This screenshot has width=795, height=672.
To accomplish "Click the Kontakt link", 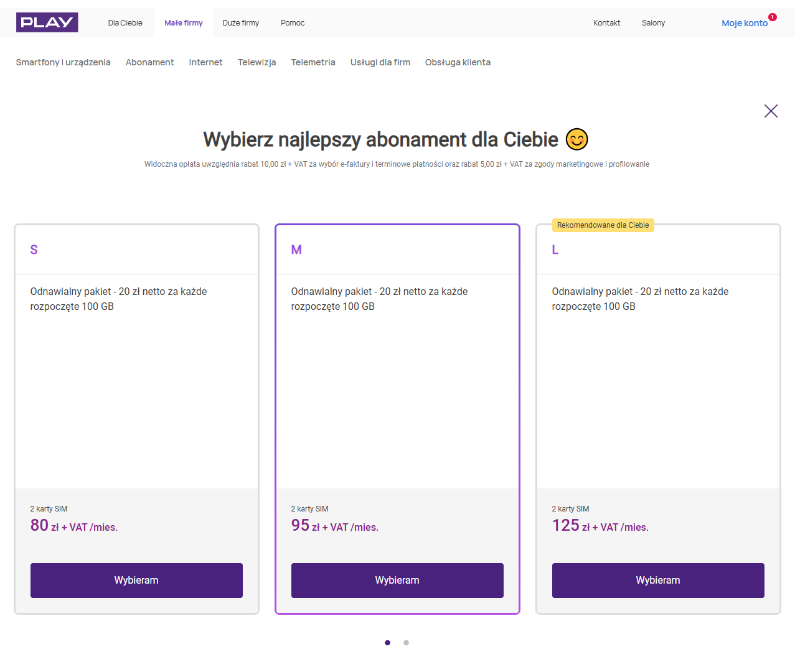I will [x=606, y=23].
